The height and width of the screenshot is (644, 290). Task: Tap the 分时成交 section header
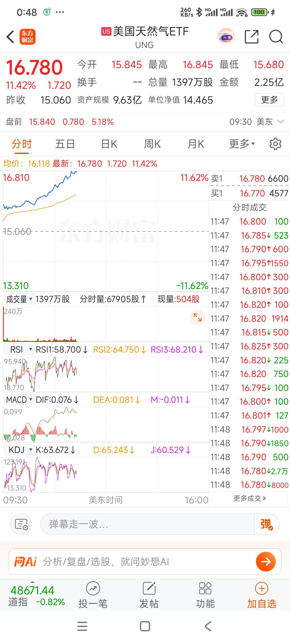pyautogui.click(x=250, y=207)
